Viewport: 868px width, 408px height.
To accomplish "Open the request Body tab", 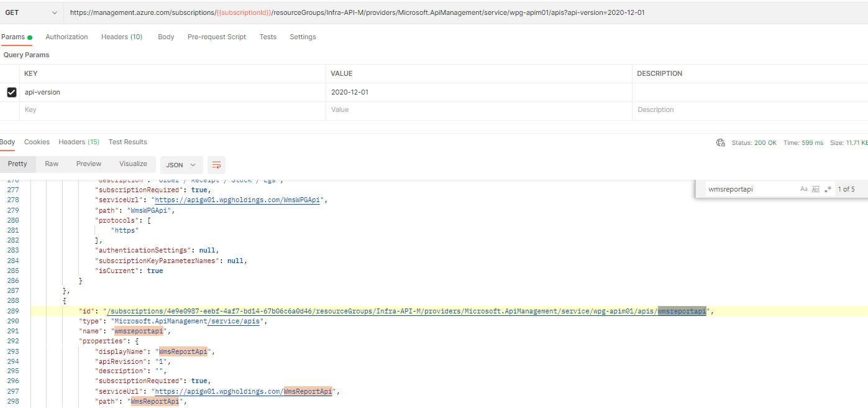I will pos(166,37).
